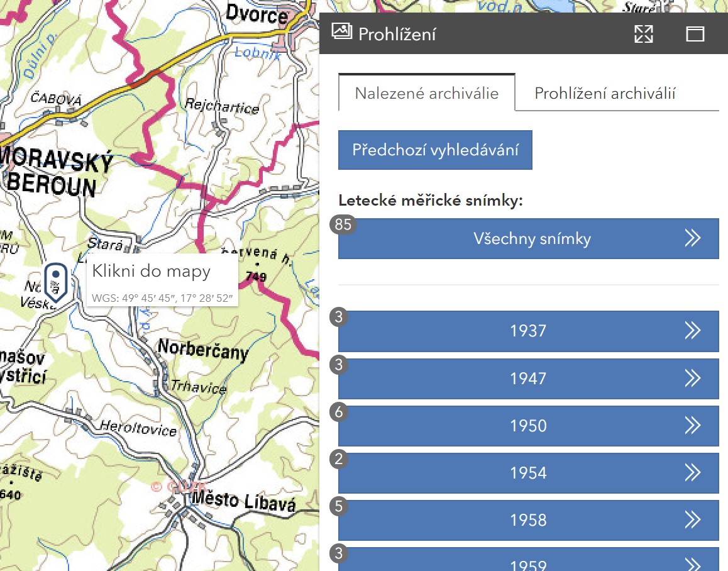This screenshot has width=728, height=571.
Task: Open the Prohlížení archiválií tab
Action: coord(605,93)
